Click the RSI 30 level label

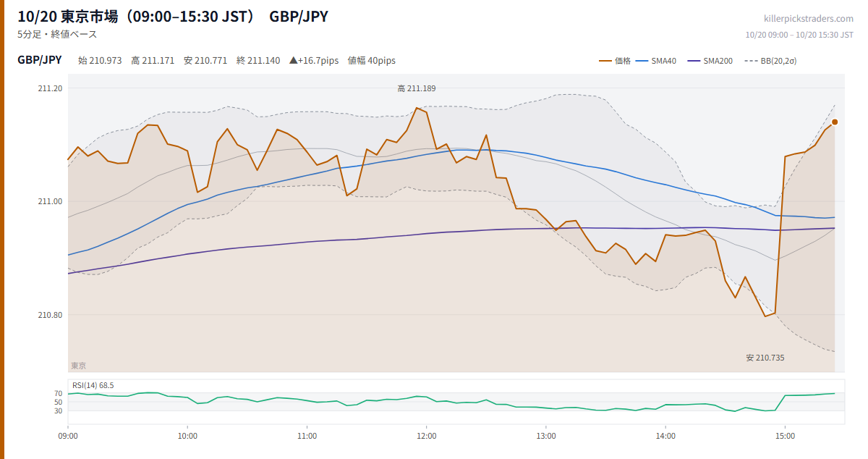pyautogui.click(x=59, y=410)
